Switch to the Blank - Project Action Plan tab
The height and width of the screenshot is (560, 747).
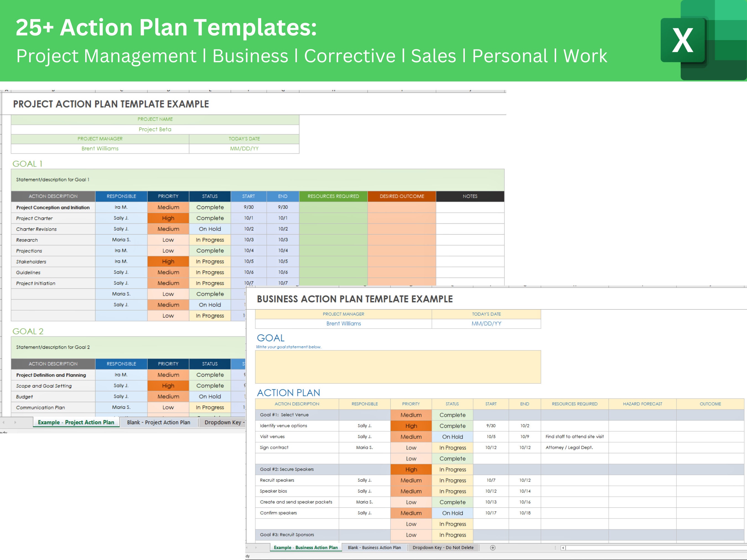click(159, 422)
